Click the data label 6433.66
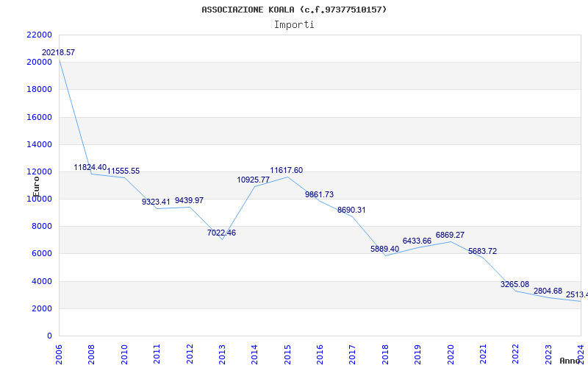 417,241
